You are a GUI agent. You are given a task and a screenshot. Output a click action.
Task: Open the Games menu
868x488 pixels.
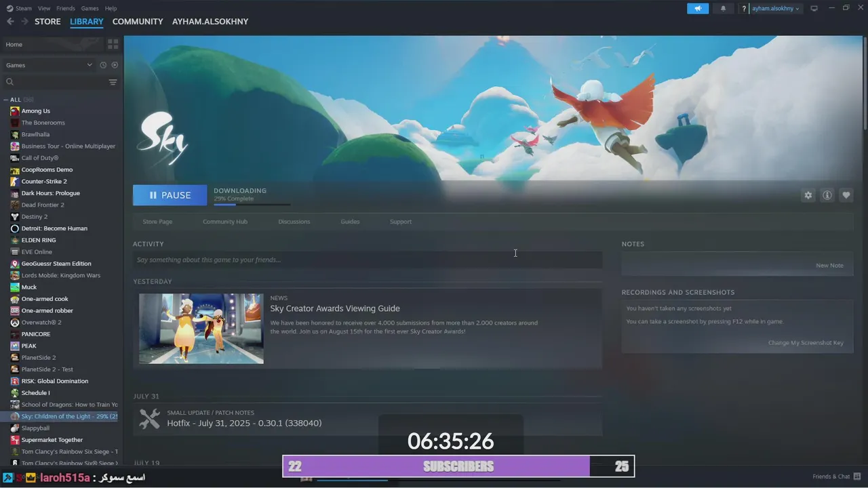[90, 8]
